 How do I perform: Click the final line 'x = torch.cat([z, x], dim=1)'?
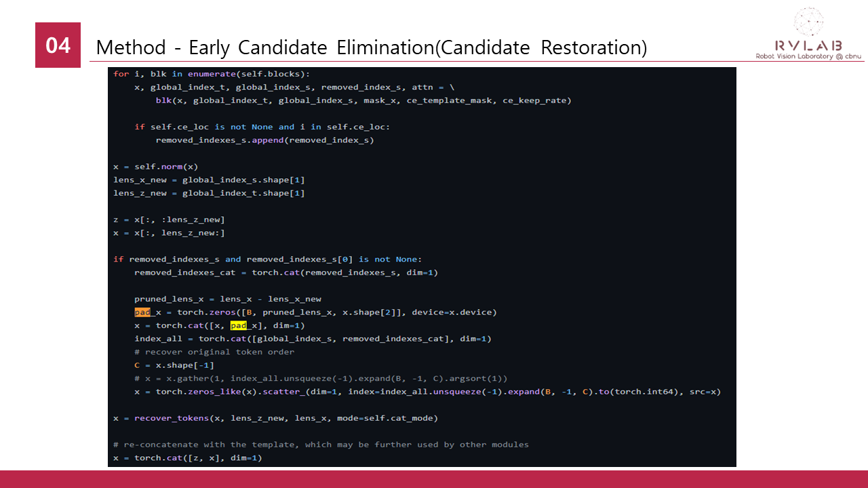[x=187, y=458]
